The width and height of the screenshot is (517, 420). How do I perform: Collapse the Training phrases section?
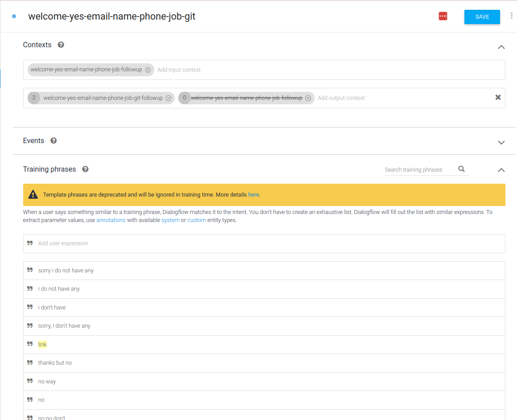[x=501, y=170]
